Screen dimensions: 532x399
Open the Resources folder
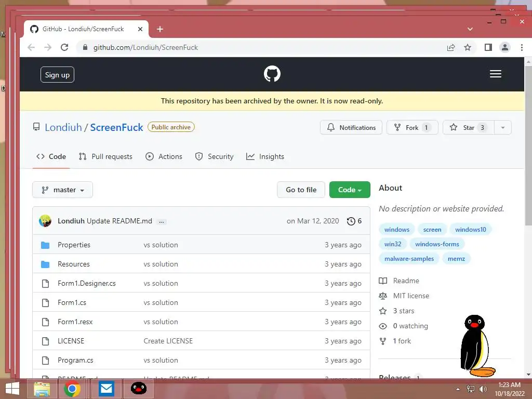pyautogui.click(x=74, y=264)
